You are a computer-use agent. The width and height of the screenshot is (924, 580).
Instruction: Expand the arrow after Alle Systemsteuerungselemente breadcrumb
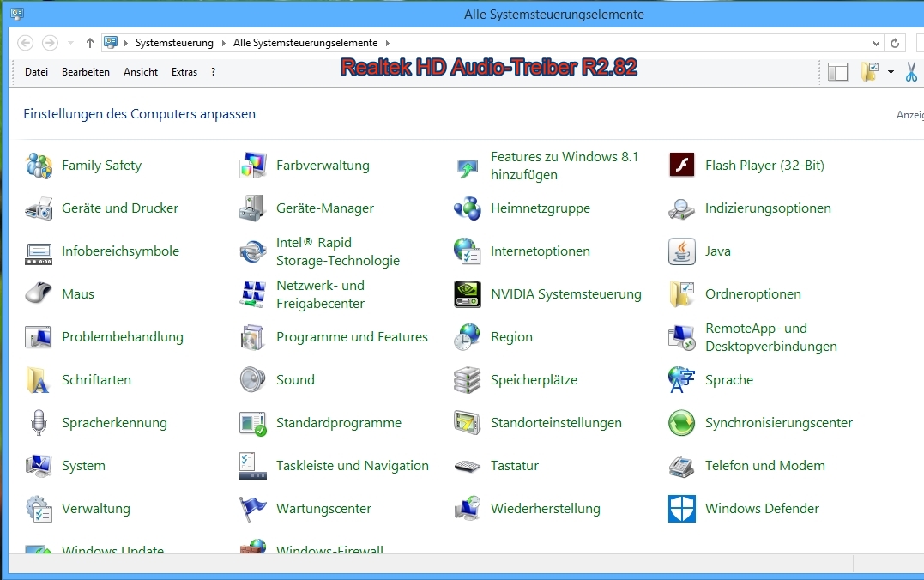(x=387, y=43)
